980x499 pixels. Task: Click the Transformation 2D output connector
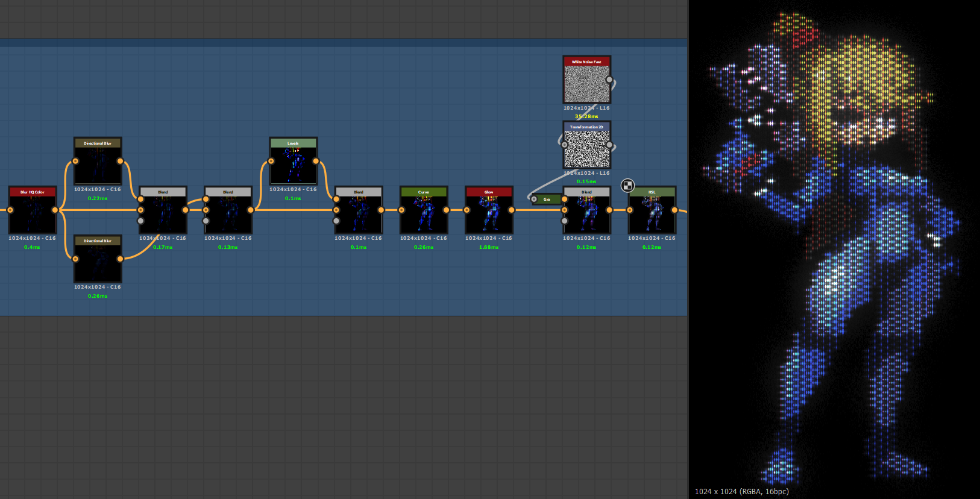tap(609, 145)
